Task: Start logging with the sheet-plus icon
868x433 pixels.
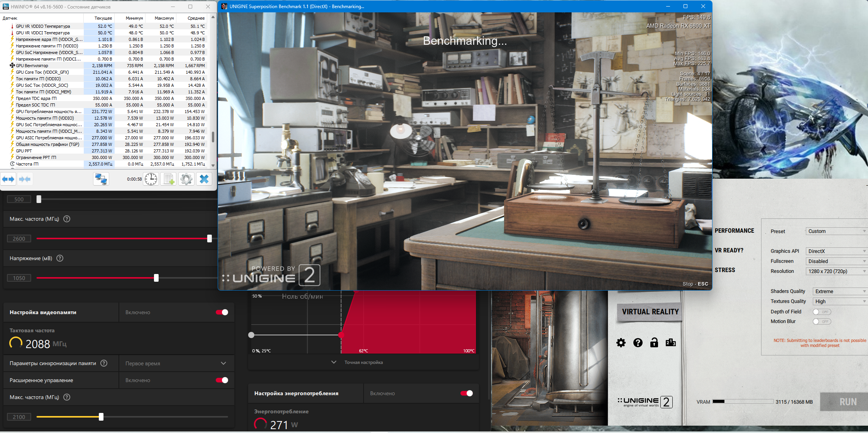Action: pos(169,179)
